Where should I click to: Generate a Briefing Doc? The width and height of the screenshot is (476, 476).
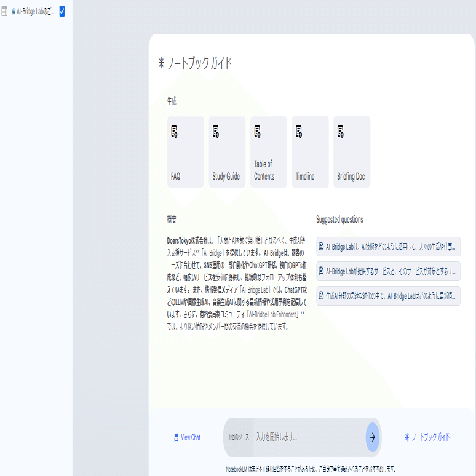pos(352,152)
